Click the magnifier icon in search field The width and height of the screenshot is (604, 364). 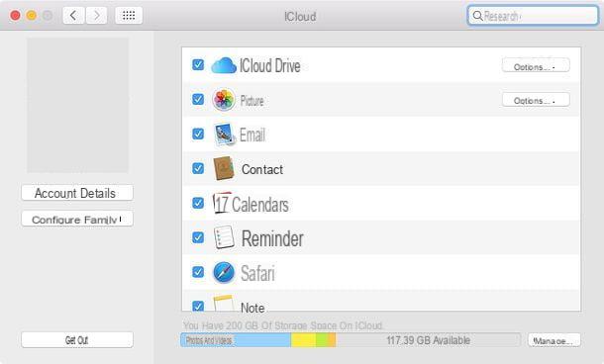[x=477, y=16]
